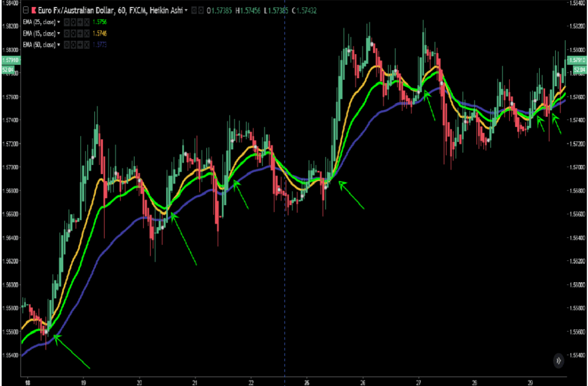Image resolution: width=588 pixels, height=386 pixels.
Task: Click the plus icon on the EMA (25, close) row
Action: 80,22
